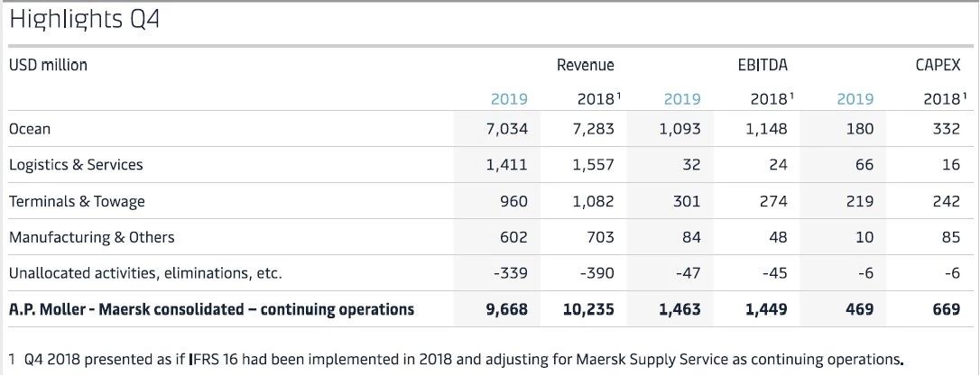Viewport: 980px width, 376px height.
Task: Highlight Manufacturing & Others revenue 602
Action: click(x=513, y=237)
